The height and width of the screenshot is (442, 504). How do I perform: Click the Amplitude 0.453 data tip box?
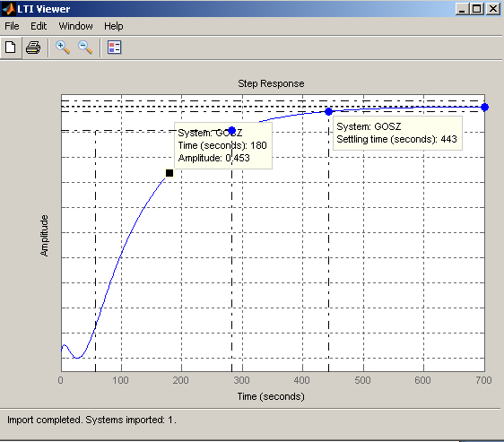pos(223,145)
